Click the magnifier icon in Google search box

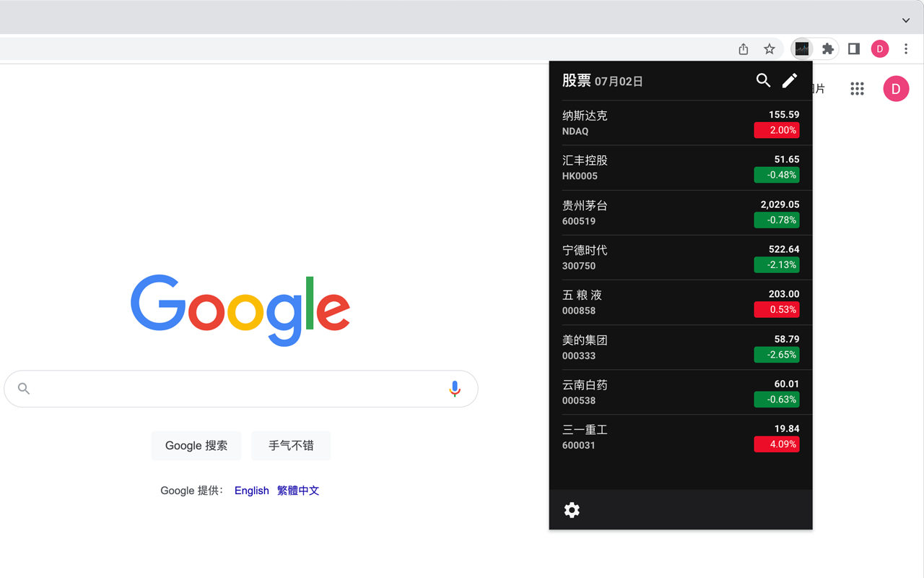(x=24, y=389)
